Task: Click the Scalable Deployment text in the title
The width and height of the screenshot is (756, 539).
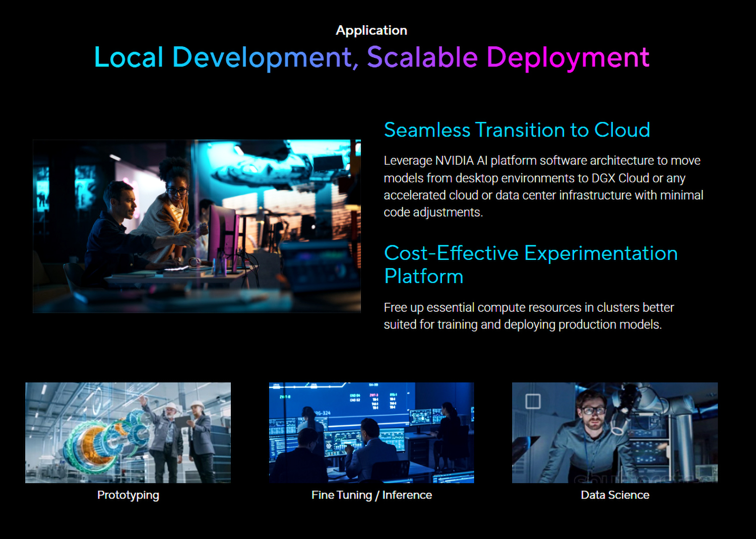Action: (x=508, y=57)
